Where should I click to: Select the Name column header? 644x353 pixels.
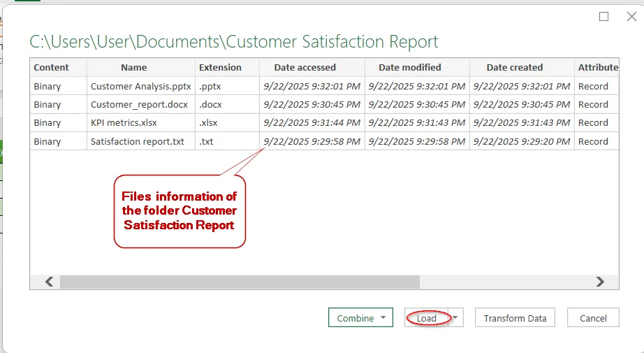[141, 67]
